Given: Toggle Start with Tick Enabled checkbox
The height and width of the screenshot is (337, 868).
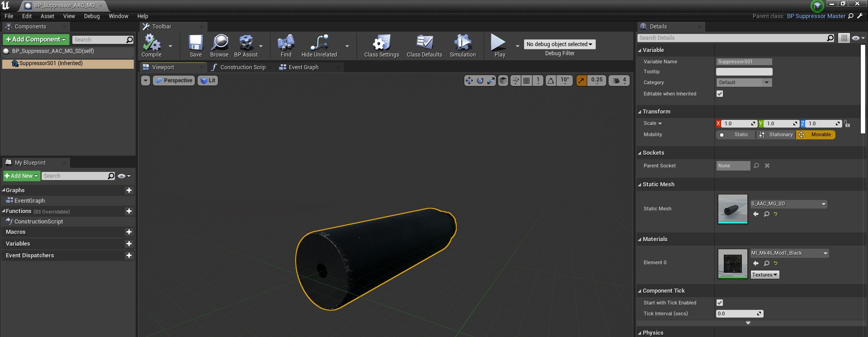Looking at the screenshot, I should pos(720,303).
